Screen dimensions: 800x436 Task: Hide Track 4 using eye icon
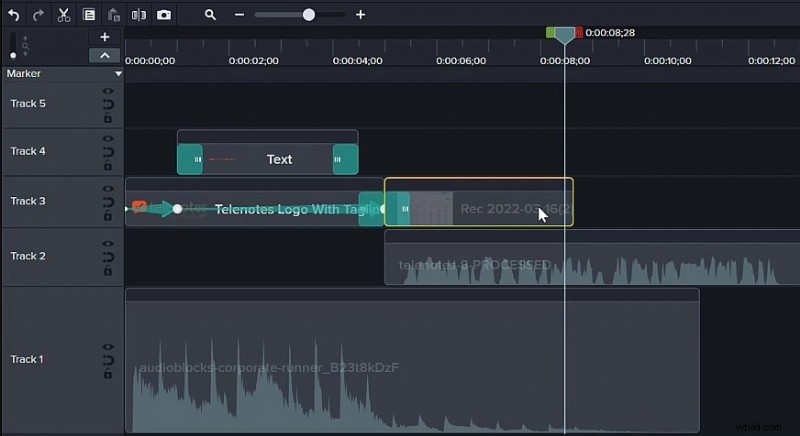tap(108, 139)
